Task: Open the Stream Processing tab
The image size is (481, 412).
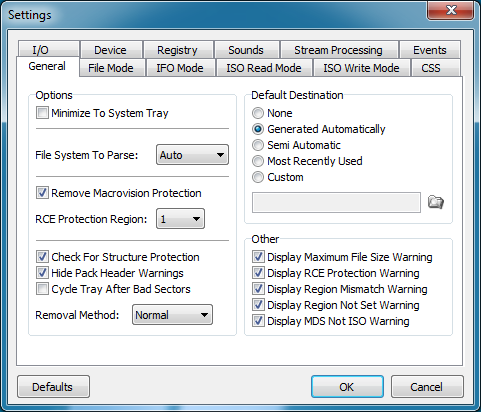Action: pos(338,50)
